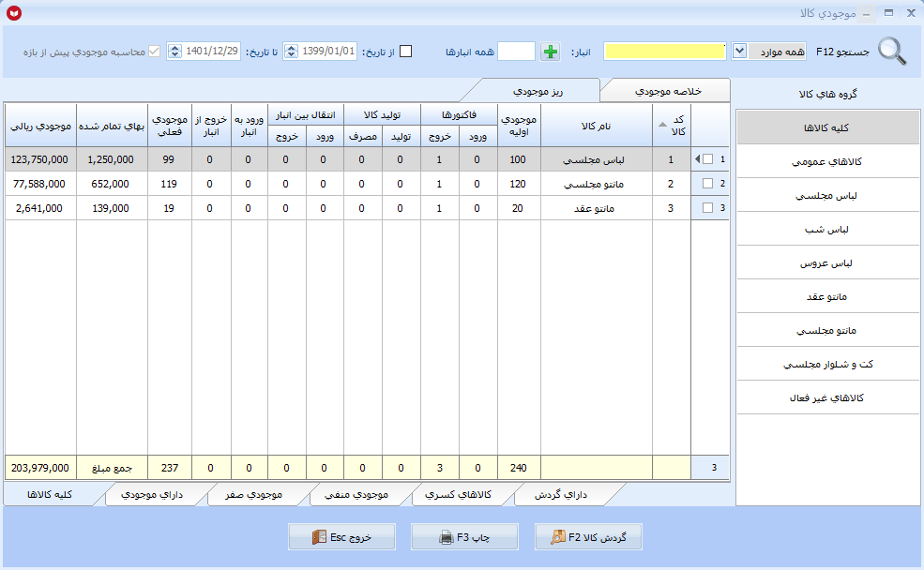The width and height of the screenshot is (924, 570).
Task: Click the مانتو مجلسی cell in row 2
Action: 597,184
